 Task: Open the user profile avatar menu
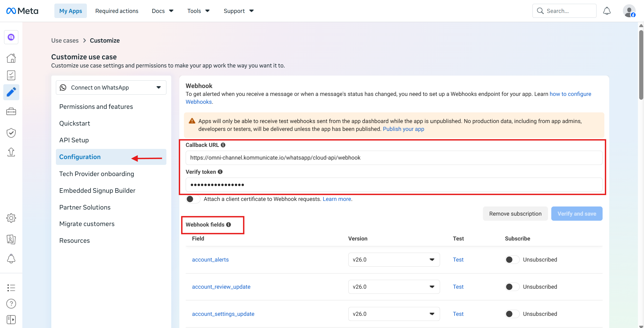[x=629, y=11]
